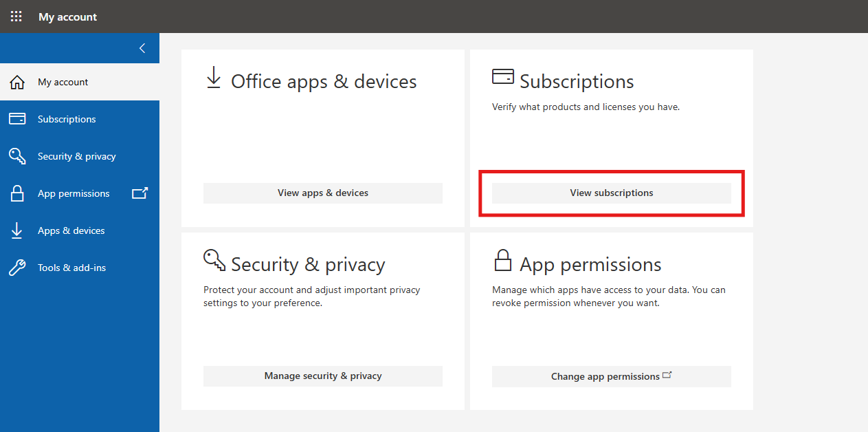The width and height of the screenshot is (868, 432).
Task: Click credit card icon on Subscriptions card
Action: 503,76
